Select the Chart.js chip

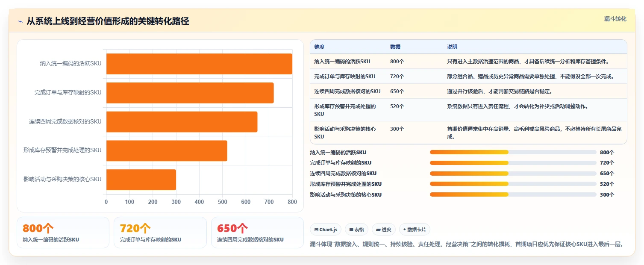(x=326, y=230)
